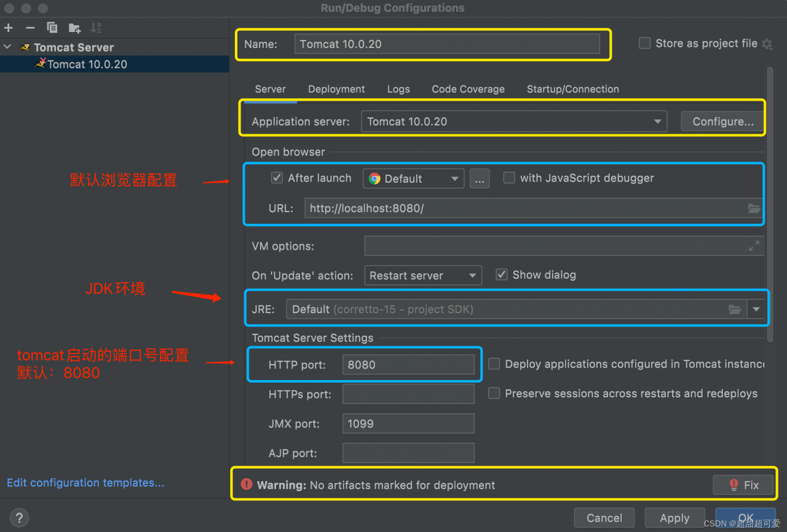Switch to Deployment tab
The width and height of the screenshot is (787, 532).
pyautogui.click(x=336, y=89)
